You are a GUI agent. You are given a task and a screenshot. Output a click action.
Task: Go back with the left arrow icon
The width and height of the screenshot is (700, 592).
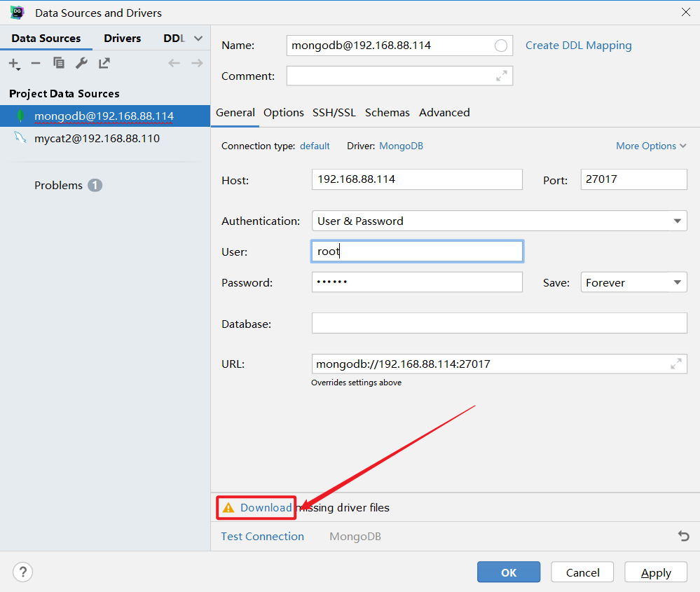click(174, 63)
